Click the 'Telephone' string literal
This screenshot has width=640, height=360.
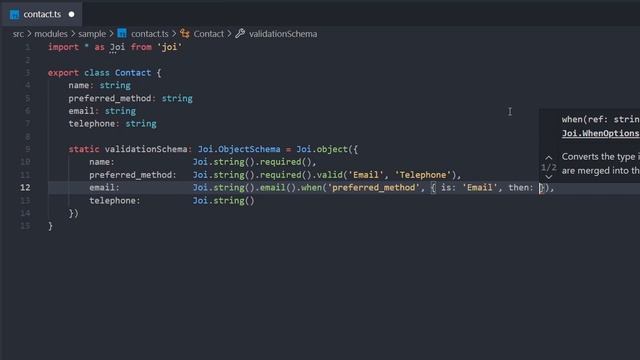[423, 175]
